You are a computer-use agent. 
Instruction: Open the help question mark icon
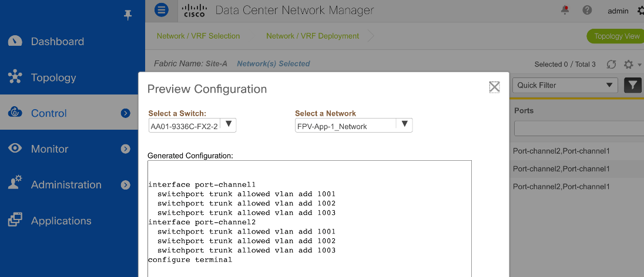point(587,11)
